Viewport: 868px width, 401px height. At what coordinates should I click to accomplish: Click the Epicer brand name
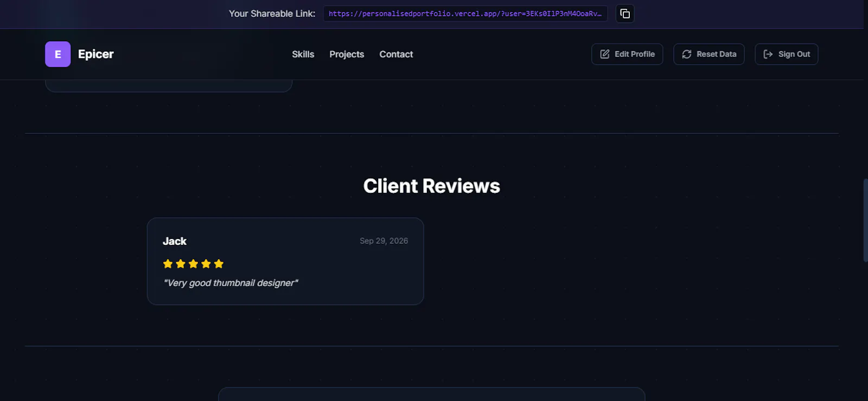(x=96, y=54)
